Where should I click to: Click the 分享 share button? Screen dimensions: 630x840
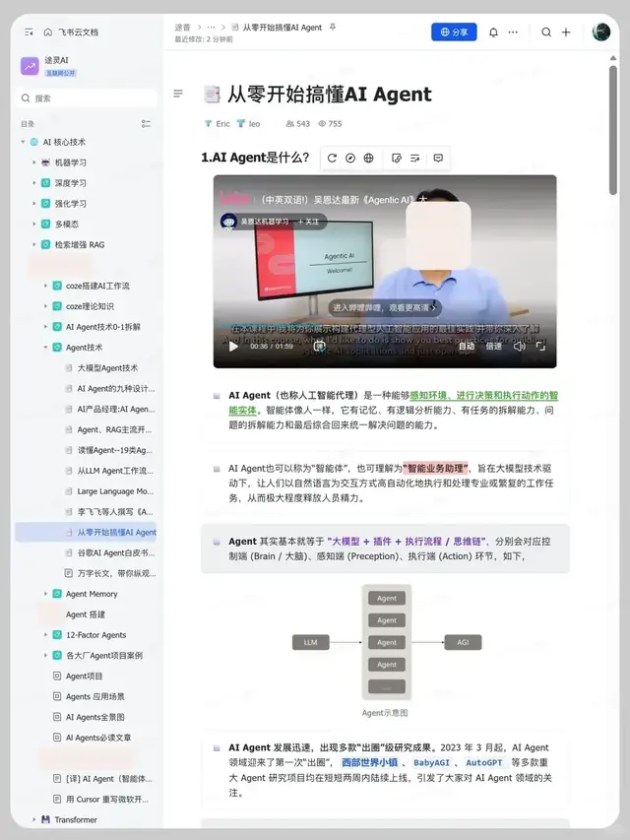click(454, 32)
